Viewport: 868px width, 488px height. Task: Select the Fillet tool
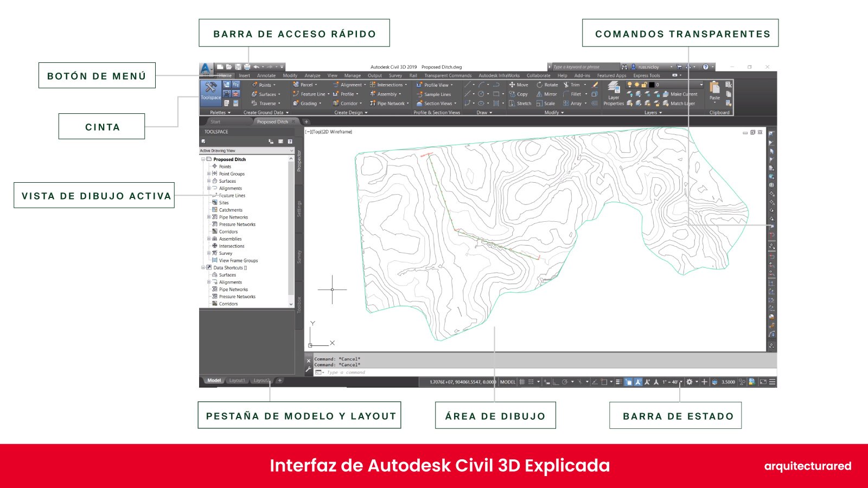coord(572,94)
